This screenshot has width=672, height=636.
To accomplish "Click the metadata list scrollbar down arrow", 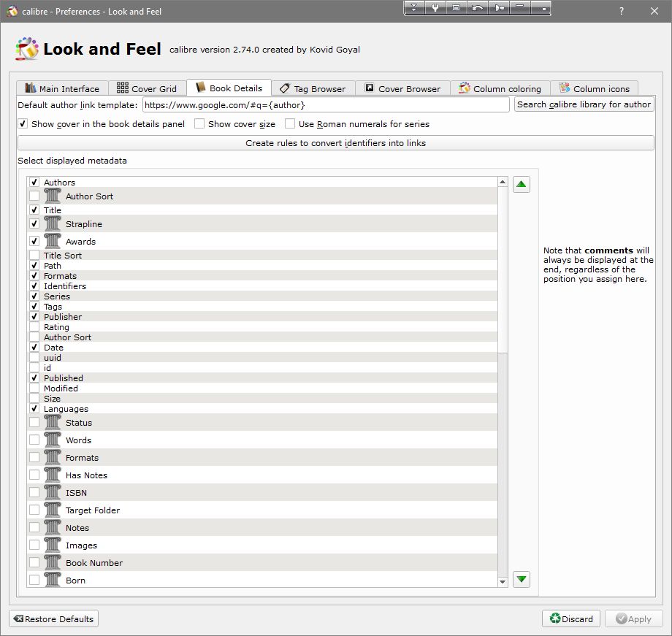I will [x=503, y=581].
